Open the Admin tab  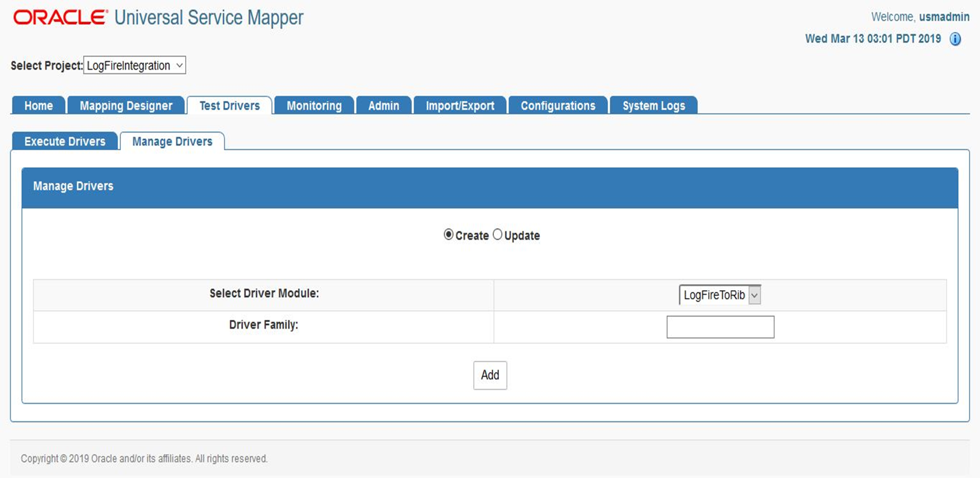pyautogui.click(x=384, y=106)
